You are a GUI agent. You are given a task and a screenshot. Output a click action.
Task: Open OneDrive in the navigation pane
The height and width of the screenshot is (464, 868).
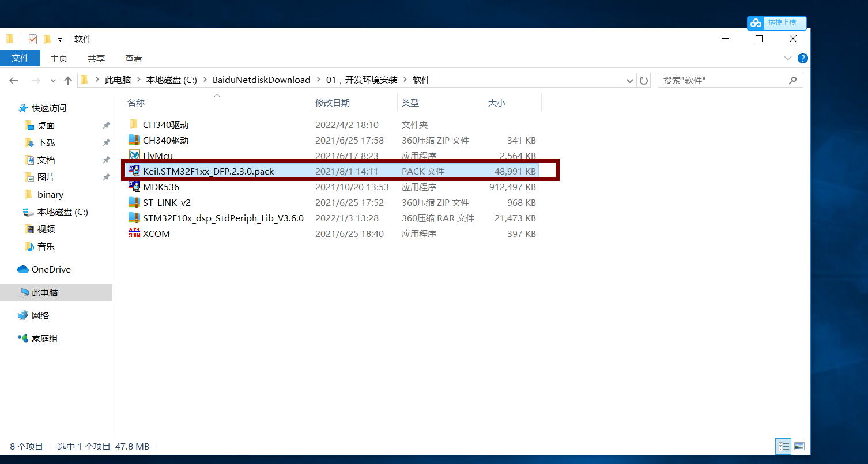(51, 269)
